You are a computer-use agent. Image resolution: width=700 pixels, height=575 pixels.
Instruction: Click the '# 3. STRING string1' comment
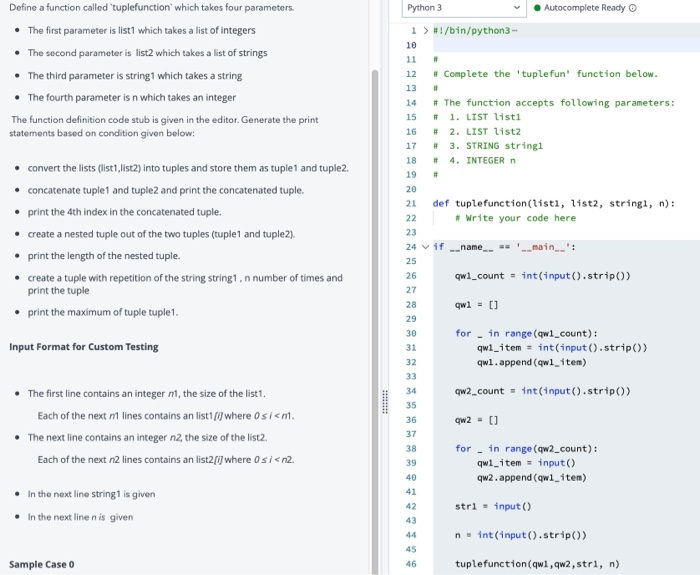pyautogui.click(x=488, y=146)
